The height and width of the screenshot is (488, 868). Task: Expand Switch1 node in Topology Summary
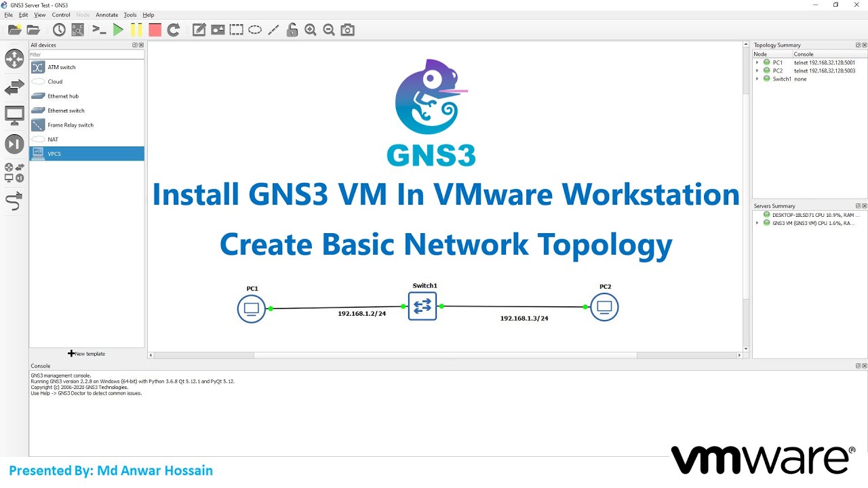click(x=757, y=79)
